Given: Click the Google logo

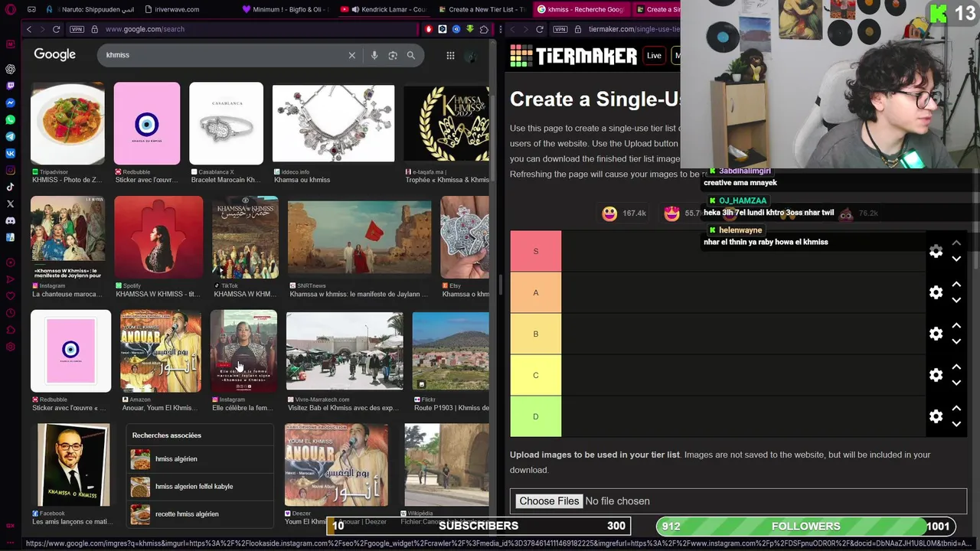Looking at the screenshot, I should 54,54.
